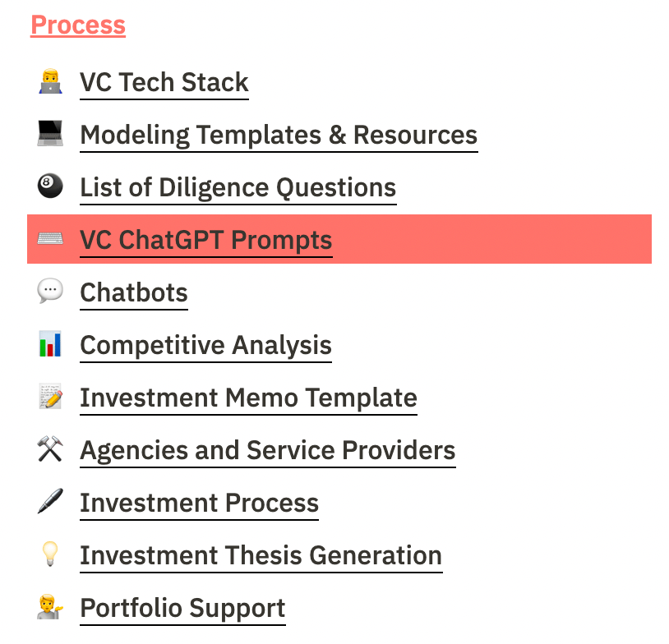Open Agencies and Service Providers link
This screenshot has width=669, height=644.
[x=268, y=450]
